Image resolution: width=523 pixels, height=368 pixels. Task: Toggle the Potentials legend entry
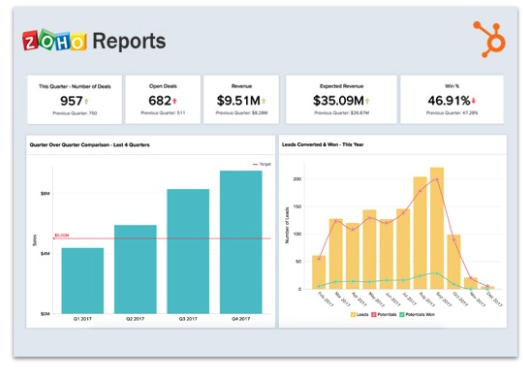[x=384, y=314]
